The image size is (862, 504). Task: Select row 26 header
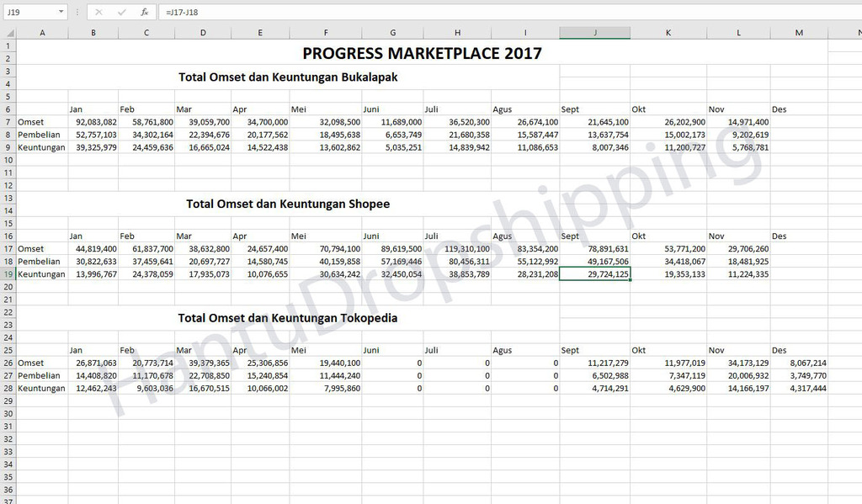pyautogui.click(x=8, y=363)
